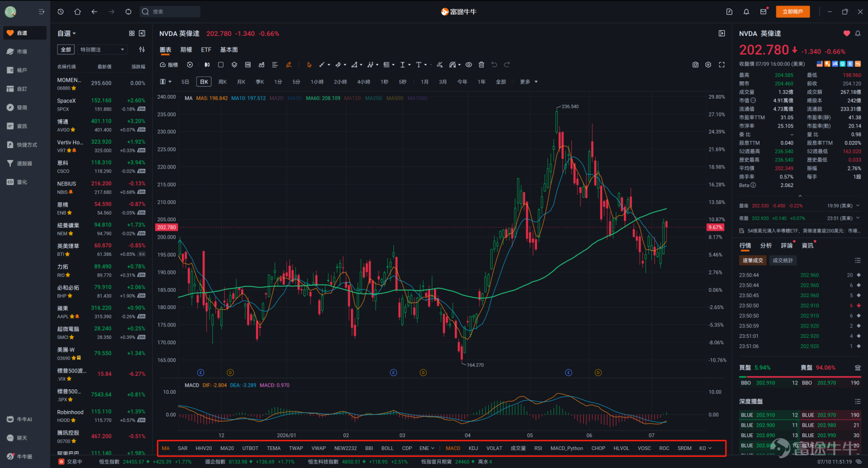Screen dimensions: 868x468
Task: Enable the RSI indicator
Action: 538,448
